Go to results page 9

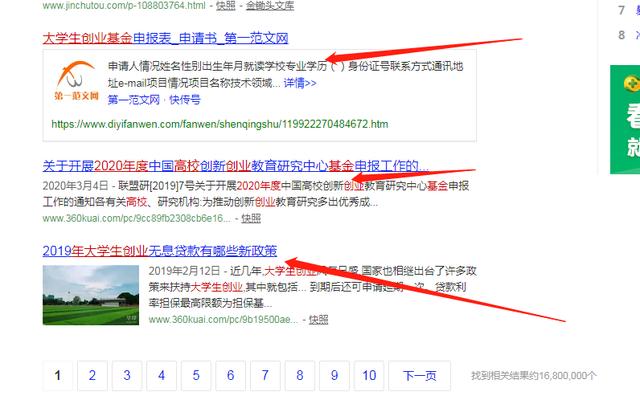click(334, 376)
